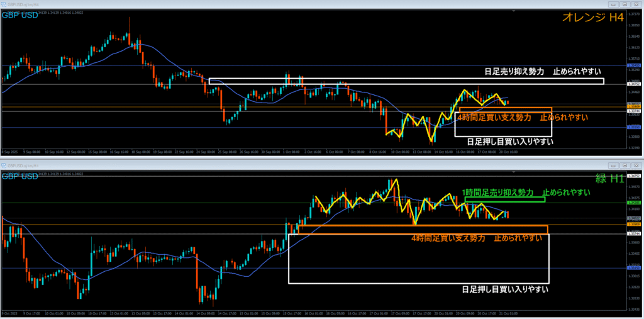Select '4時間足買い支え勢力 止められやすい' text in the H1 chart

coord(477,238)
